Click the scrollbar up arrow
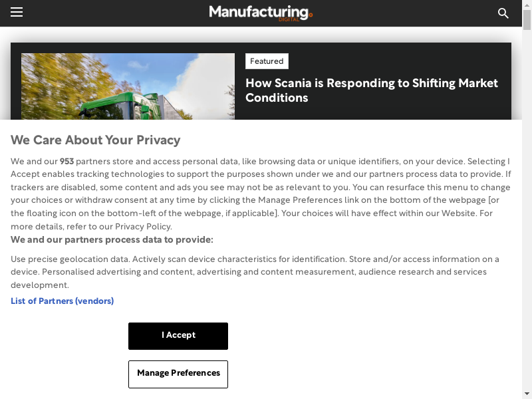This screenshot has width=532, height=399. pos(527,6)
